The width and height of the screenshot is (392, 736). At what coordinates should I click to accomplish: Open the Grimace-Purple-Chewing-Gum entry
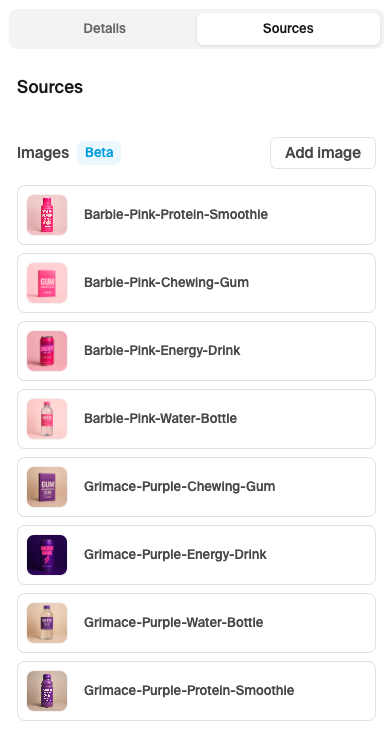(196, 487)
